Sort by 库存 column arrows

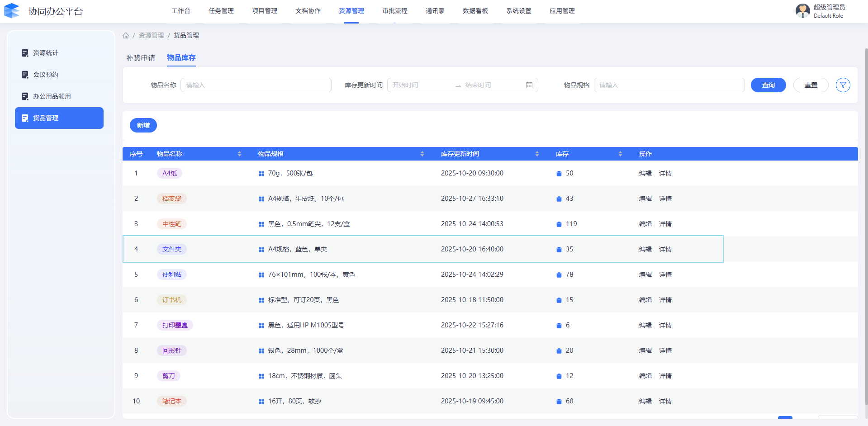[x=620, y=154]
